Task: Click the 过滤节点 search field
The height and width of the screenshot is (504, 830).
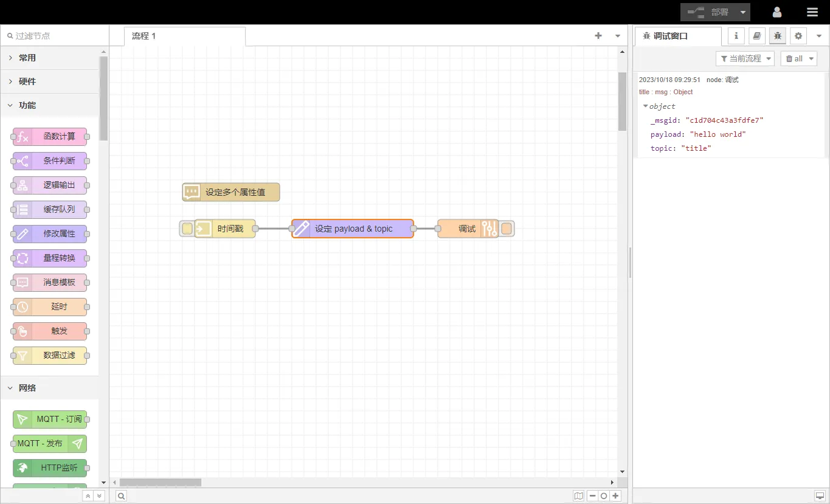Action: 55,36
